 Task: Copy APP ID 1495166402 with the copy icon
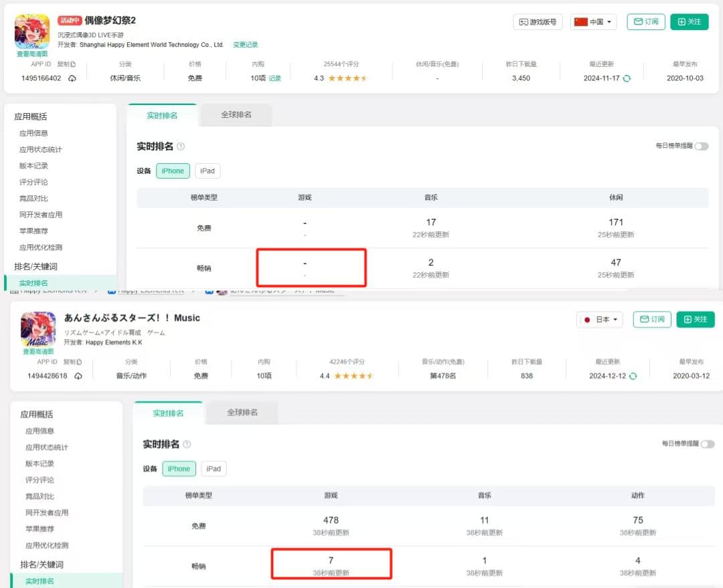(72, 64)
